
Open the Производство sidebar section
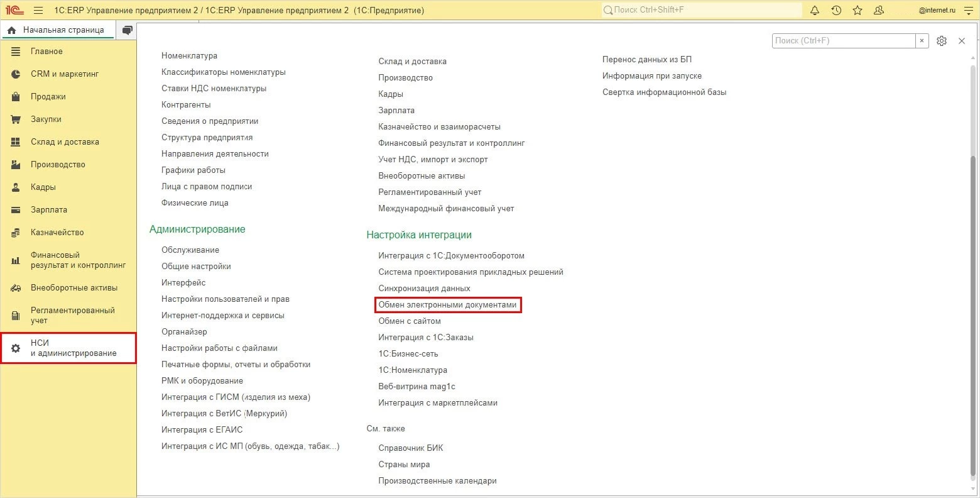pyautogui.click(x=68, y=165)
